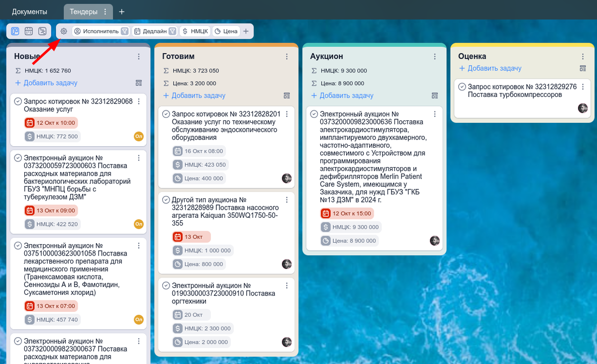Click the Цена field chip

[x=226, y=31]
